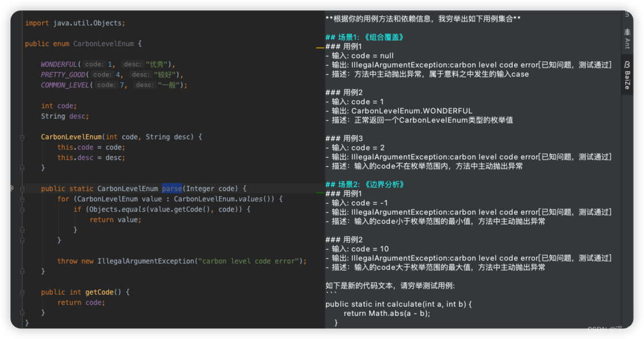644x339 pixels.
Task: Click the 'code:' hint in the WONDERFUL line
Action: (94, 64)
